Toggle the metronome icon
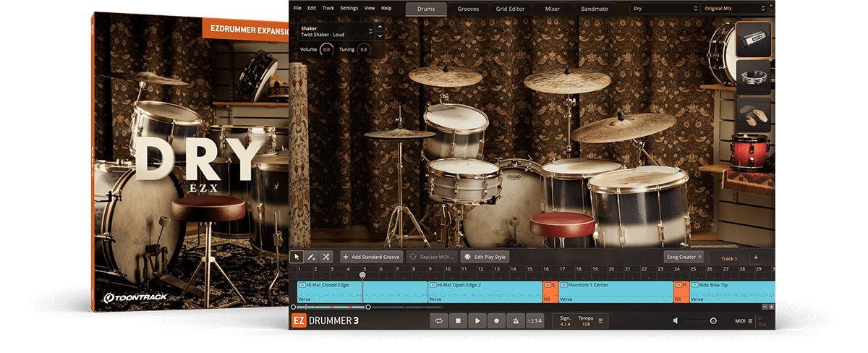 coord(516,320)
